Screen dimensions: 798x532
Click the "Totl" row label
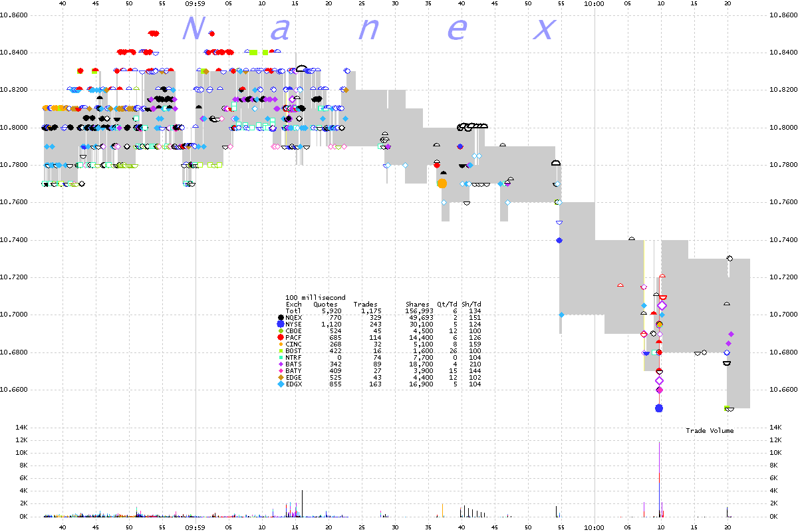coord(293,311)
